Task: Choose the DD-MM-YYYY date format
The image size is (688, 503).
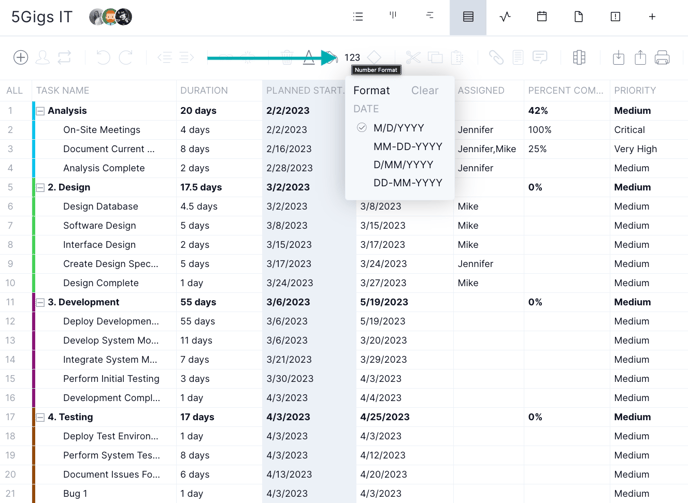Action: coord(408,183)
